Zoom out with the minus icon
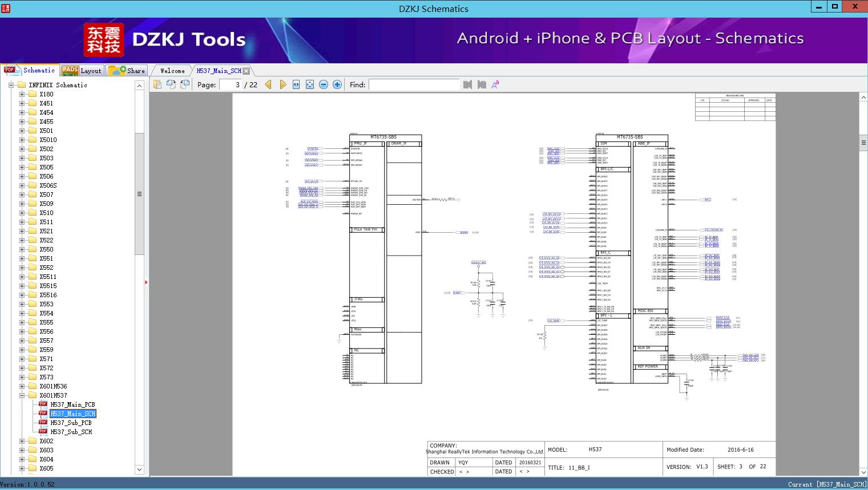Image resolution: width=868 pixels, height=490 pixels. (x=324, y=84)
